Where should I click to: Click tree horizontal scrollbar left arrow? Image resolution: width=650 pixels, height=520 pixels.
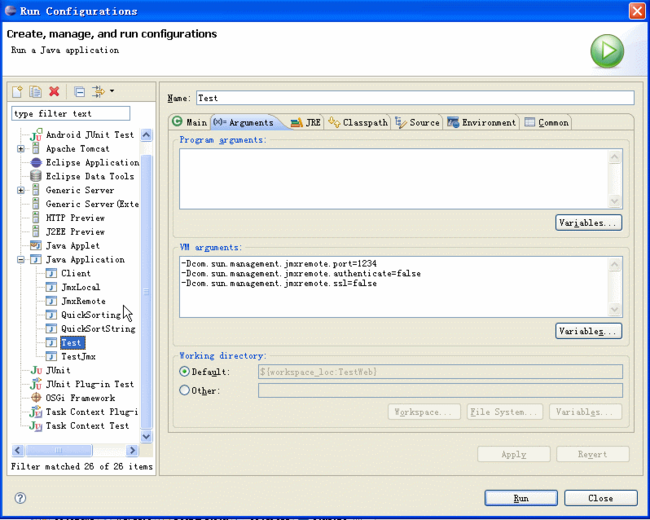click(17, 450)
